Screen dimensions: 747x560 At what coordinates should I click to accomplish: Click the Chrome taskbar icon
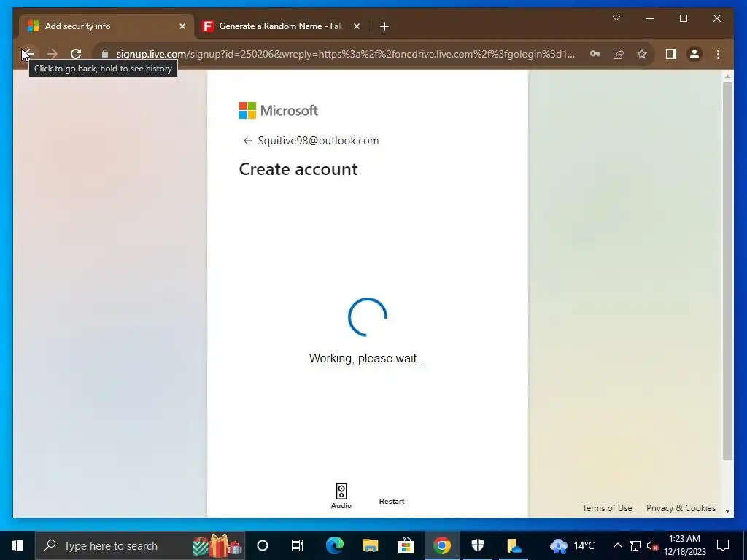(x=441, y=545)
